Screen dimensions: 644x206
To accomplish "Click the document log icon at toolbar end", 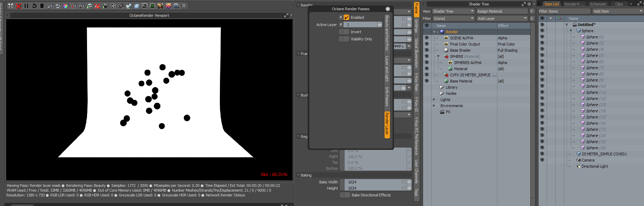I will click(x=184, y=6).
